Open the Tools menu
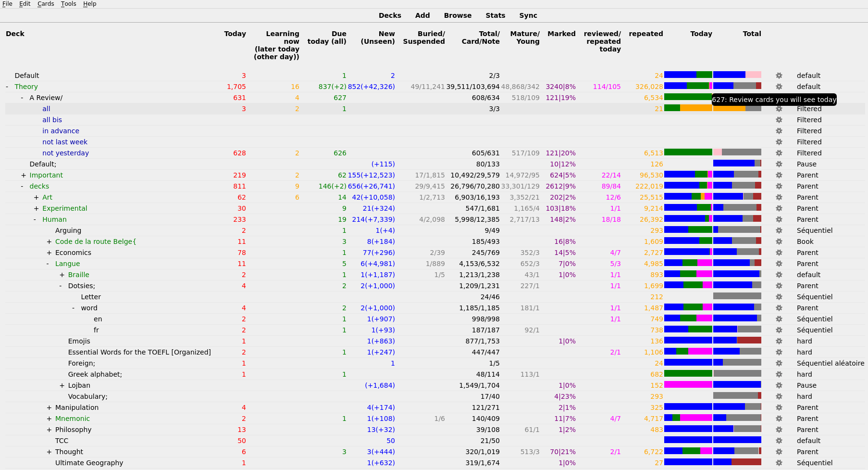This screenshot has height=470, width=868. pyautogui.click(x=68, y=4)
